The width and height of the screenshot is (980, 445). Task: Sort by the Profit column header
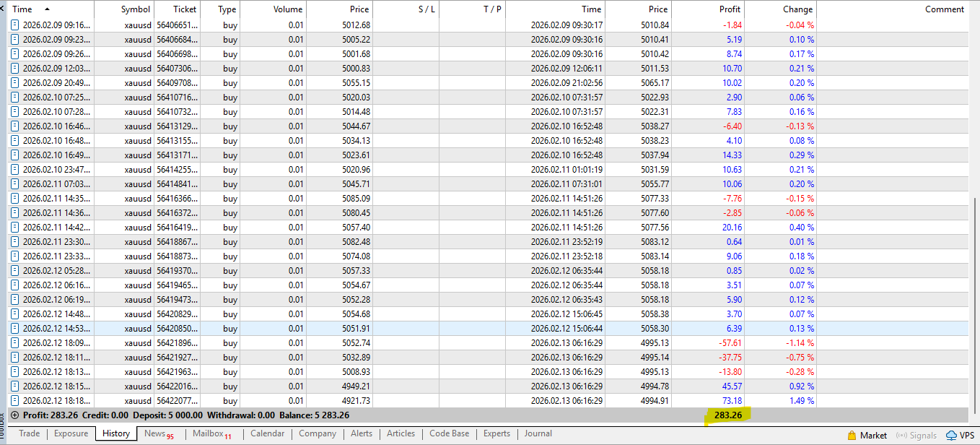coord(708,9)
